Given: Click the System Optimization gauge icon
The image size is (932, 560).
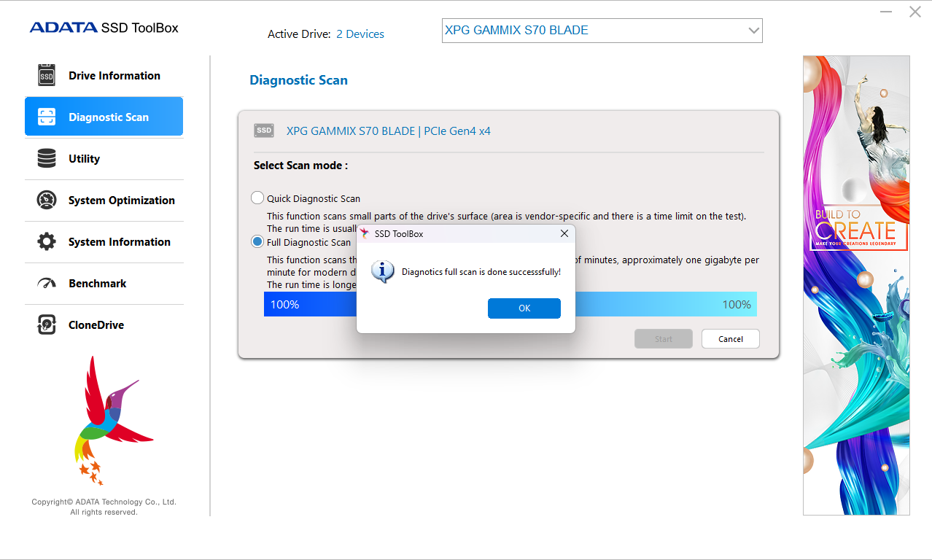Looking at the screenshot, I should [x=47, y=200].
